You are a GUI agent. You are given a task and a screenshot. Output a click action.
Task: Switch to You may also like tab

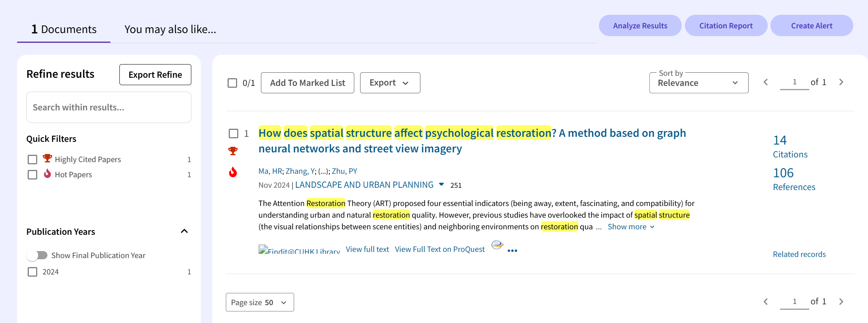(170, 29)
